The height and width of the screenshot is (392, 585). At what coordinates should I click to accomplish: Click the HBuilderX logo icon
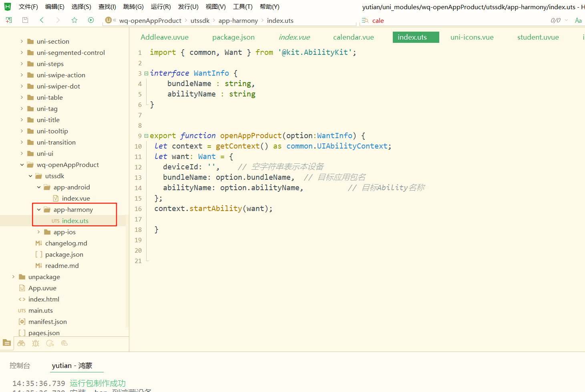point(8,6)
